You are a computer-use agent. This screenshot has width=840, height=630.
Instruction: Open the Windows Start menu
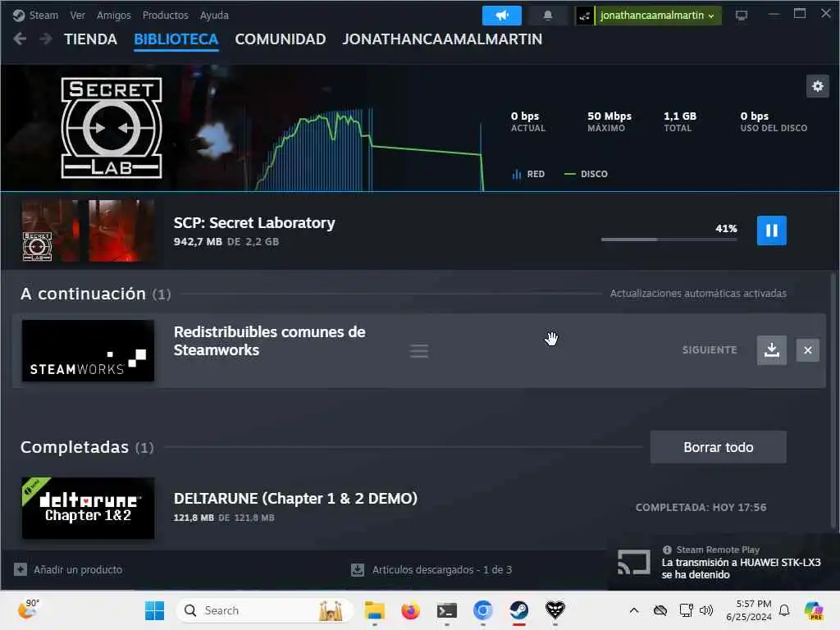(155, 610)
